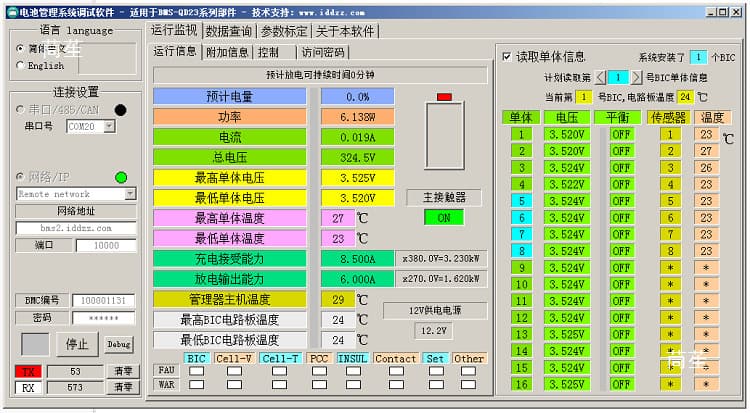Click the 主接触器 button
The image size is (750, 413).
pyautogui.click(x=444, y=197)
